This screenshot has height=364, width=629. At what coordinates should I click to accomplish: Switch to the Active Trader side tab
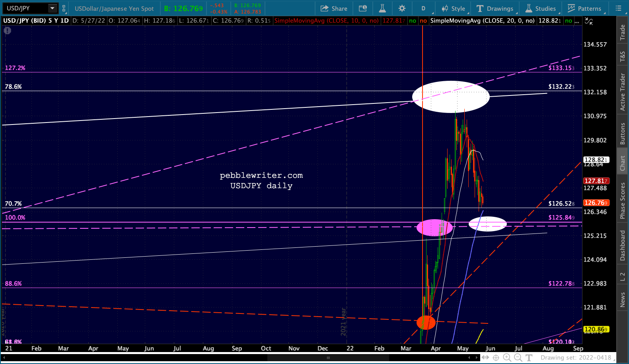coord(623,92)
